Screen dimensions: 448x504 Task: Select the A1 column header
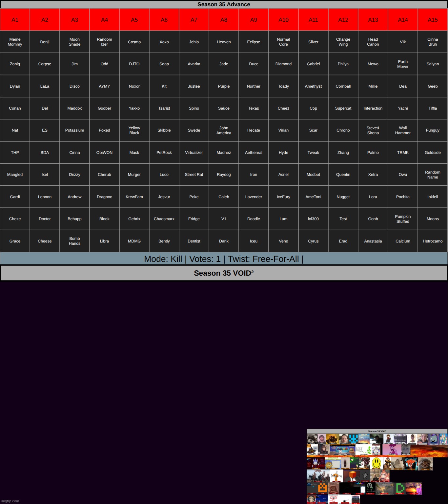tap(15, 20)
